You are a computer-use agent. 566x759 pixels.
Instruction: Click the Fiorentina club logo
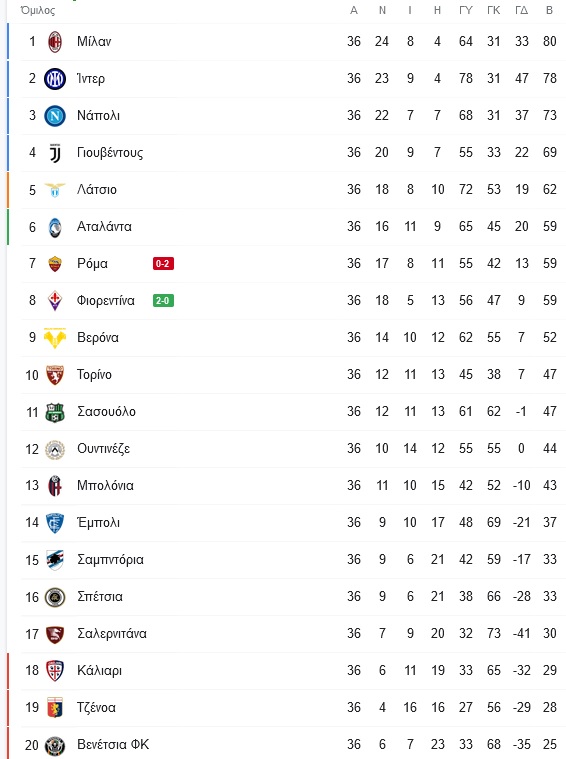coord(55,301)
